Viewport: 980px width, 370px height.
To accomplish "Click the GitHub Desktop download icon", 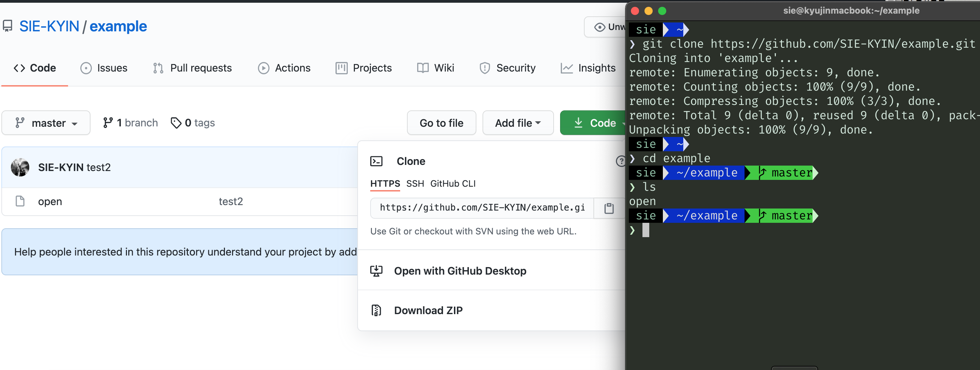I will (x=376, y=271).
